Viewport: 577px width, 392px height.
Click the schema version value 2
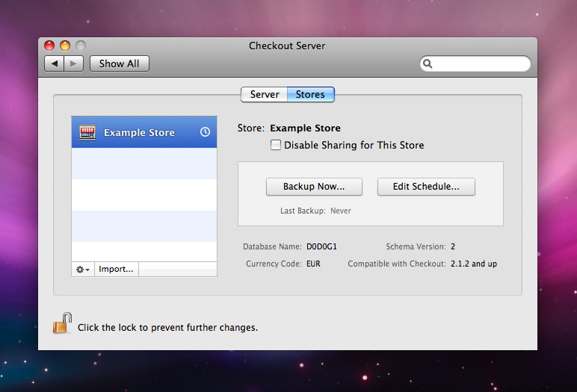point(453,246)
